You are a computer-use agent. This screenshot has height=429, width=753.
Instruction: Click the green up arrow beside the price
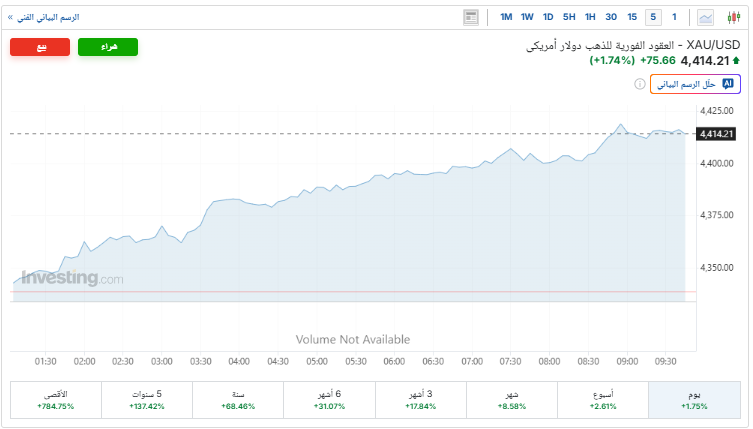[736, 60]
